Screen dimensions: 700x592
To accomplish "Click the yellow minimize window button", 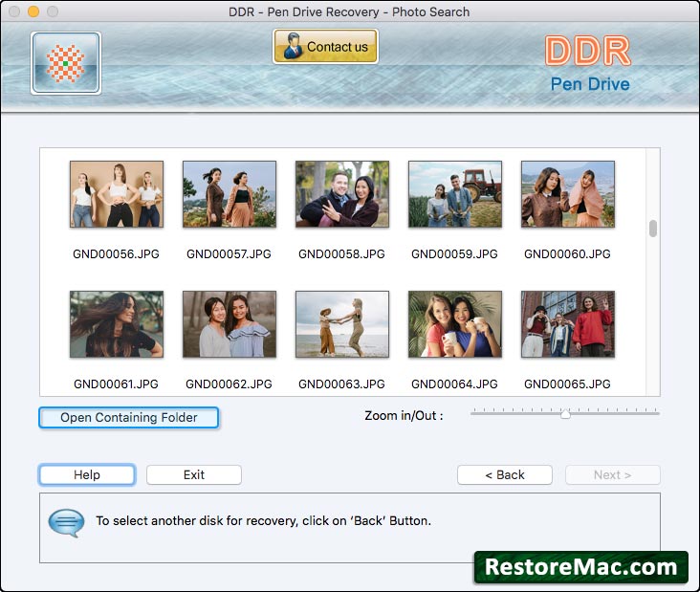I will (33, 11).
